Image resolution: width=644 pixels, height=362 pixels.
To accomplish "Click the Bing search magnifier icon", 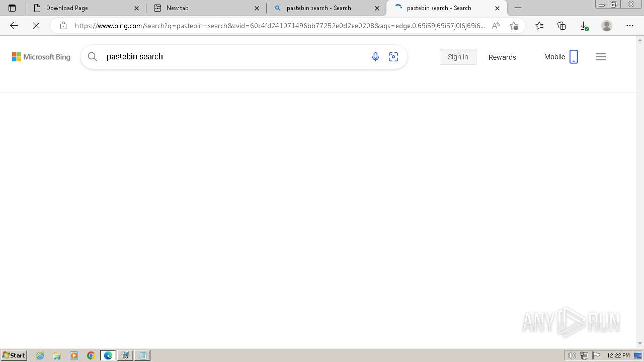I will coord(93,57).
